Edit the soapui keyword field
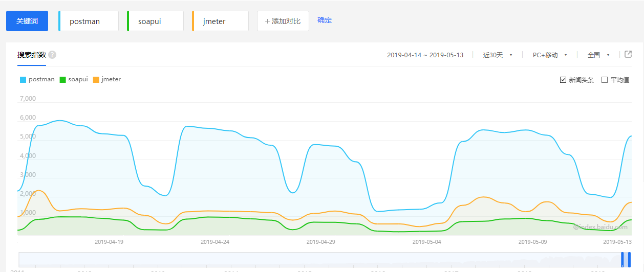 (156, 21)
